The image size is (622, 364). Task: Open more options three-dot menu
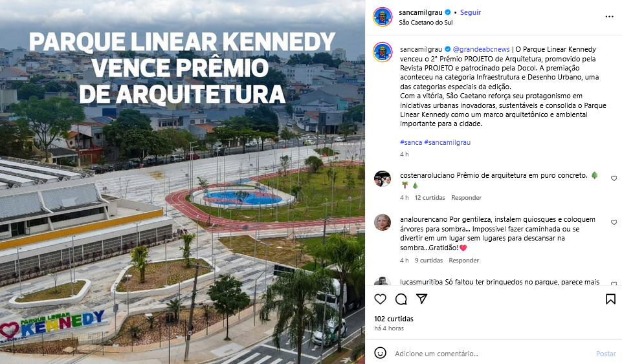click(x=609, y=17)
